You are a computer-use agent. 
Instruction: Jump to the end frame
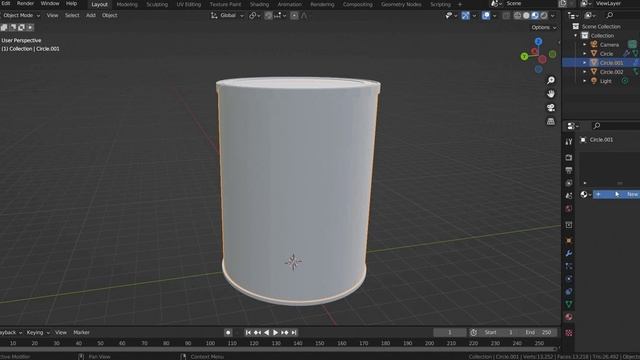coord(294,333)
